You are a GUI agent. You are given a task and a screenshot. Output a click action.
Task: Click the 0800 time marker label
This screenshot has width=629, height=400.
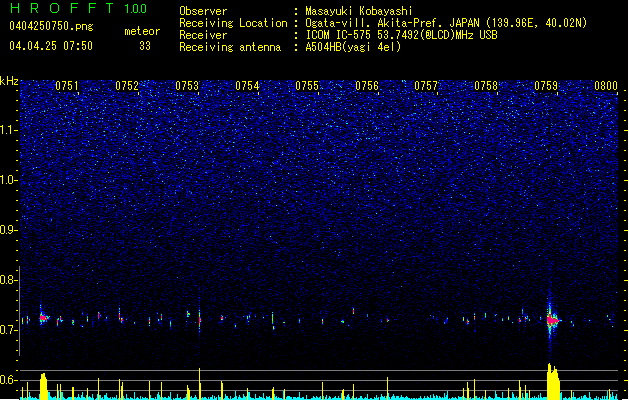point(606,86)
